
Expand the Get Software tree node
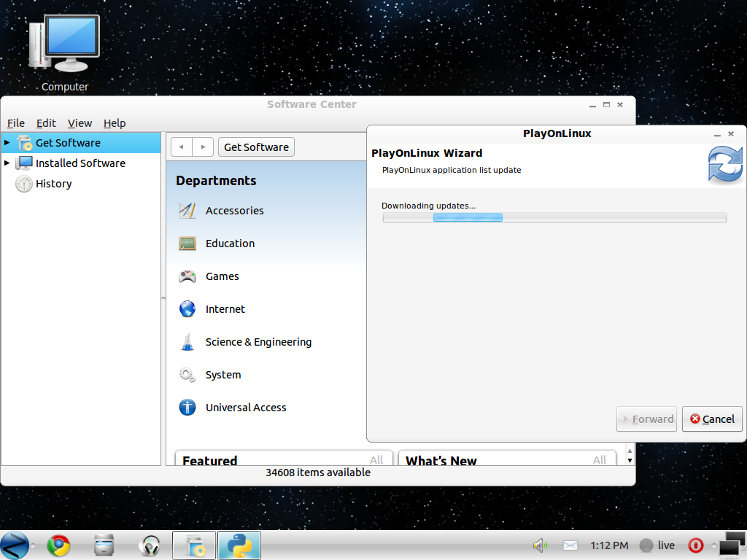[x=7, y=142]
